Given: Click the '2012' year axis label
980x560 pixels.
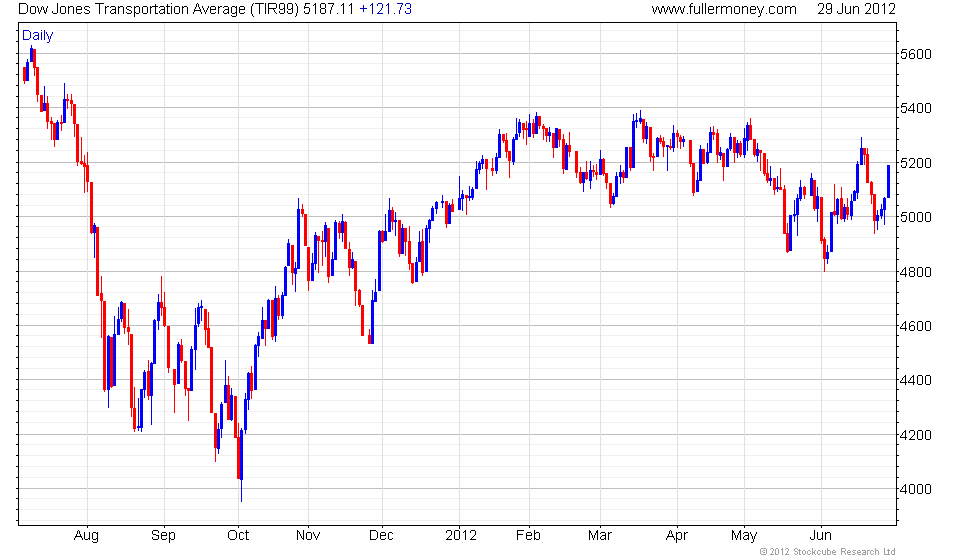Looking at the screenshot, I should [x=461, y=536].
